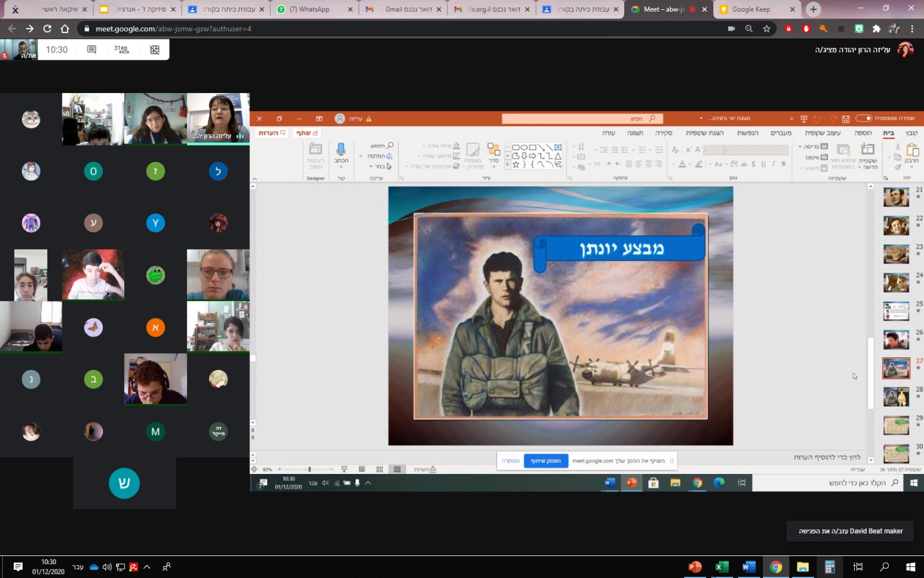Click the Comments (הערות) button in PowerPoint
924x578 pixels.
coord(272,134)
